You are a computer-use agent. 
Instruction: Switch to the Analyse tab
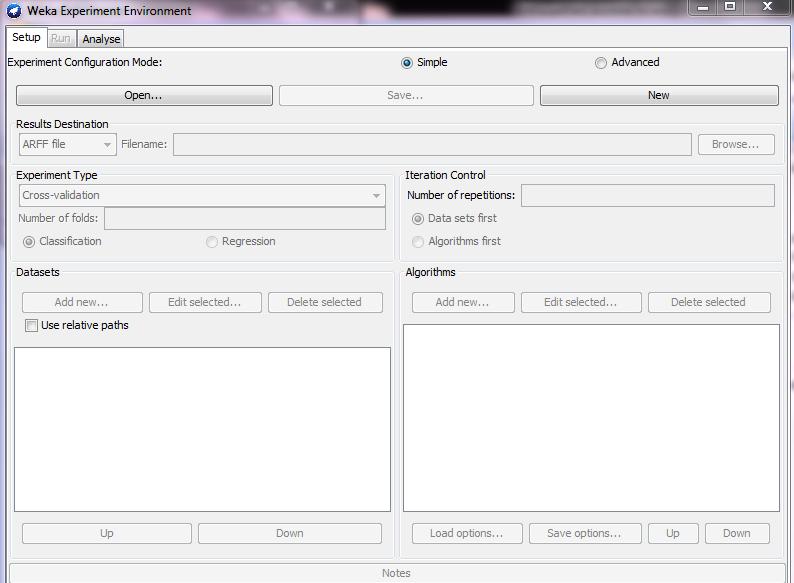point(101,39)
